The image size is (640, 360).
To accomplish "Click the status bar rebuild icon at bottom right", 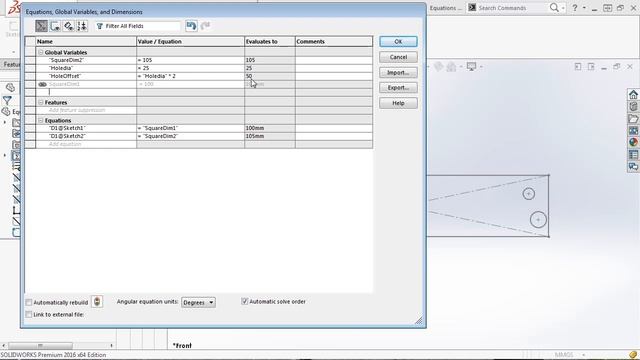I will (633, 355).
